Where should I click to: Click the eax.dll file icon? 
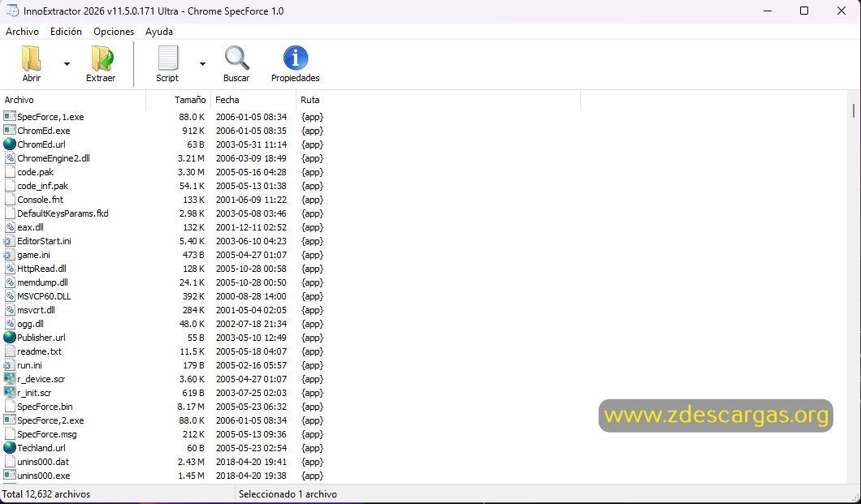9,227
